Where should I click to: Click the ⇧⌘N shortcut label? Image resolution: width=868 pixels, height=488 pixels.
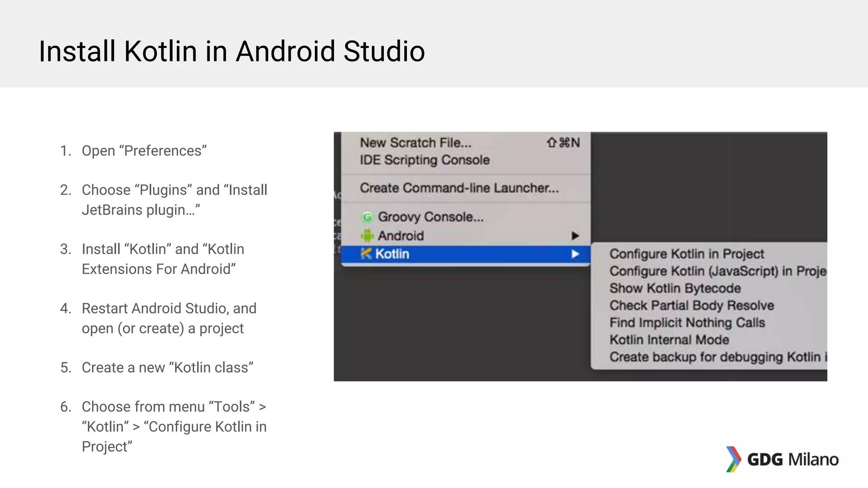point(563,143)
